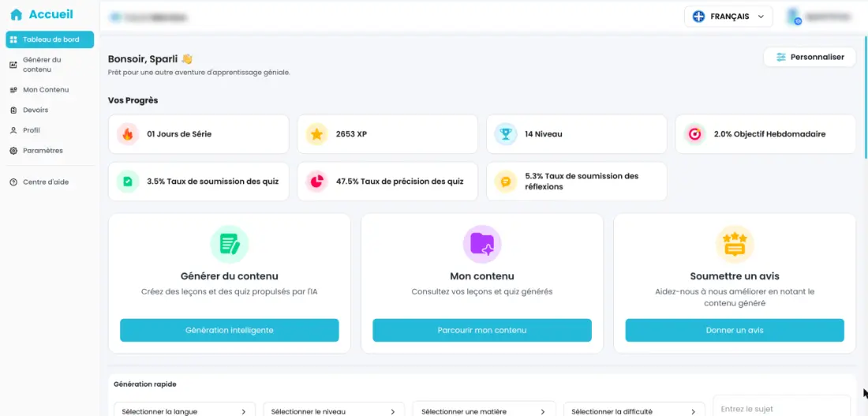
Task: Click the Soumettre un avis stars icon
Action: point(735,244)
